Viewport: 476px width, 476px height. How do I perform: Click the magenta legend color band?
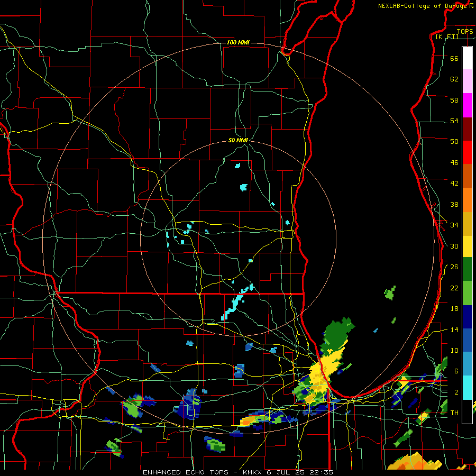point(467,105)
